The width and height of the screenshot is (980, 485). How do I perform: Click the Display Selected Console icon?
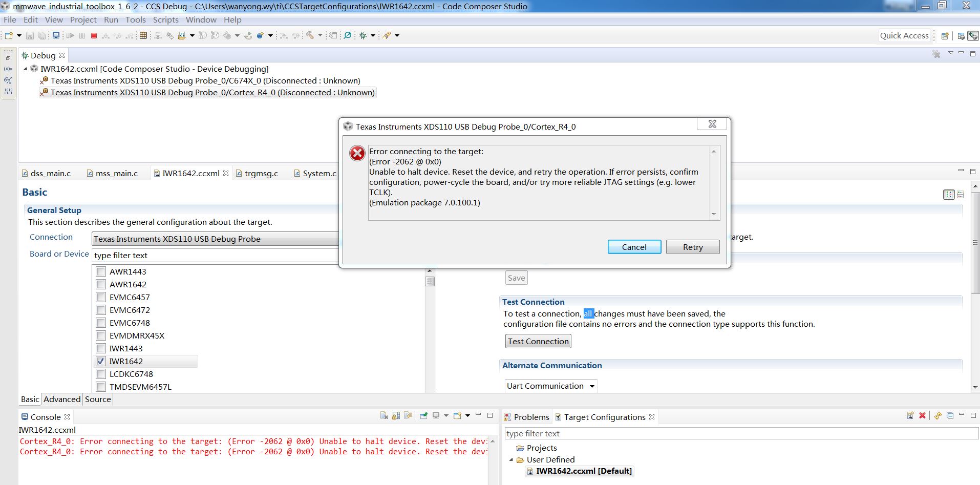tap(436, 416)
